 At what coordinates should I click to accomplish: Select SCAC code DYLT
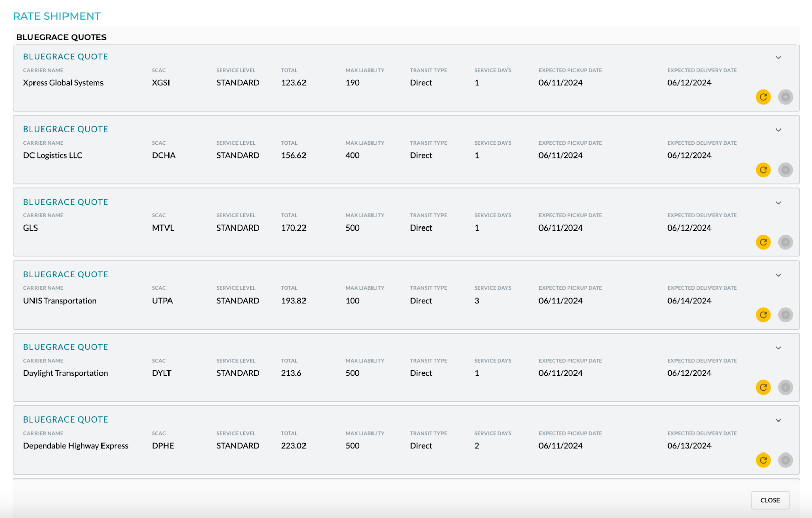[x=162, y=373]
